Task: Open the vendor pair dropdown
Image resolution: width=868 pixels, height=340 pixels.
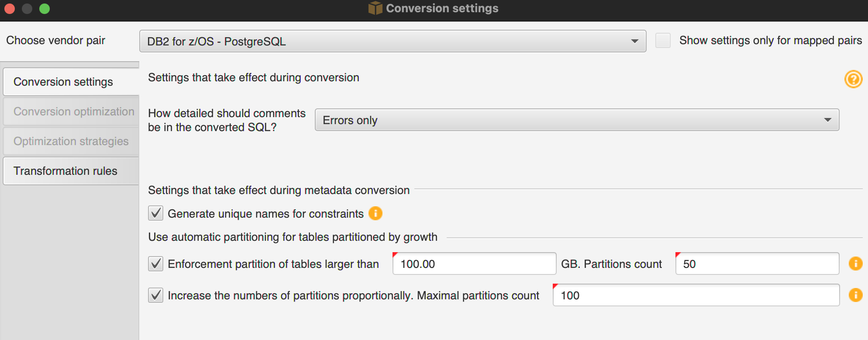Action: pyautogui.click(x=393, y=42)
